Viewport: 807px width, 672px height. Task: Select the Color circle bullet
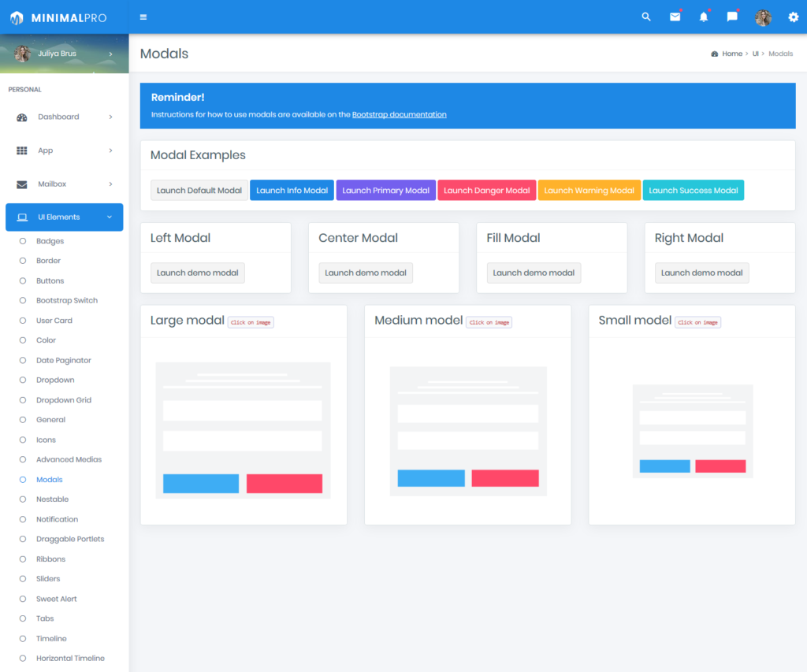pos(23,340)
